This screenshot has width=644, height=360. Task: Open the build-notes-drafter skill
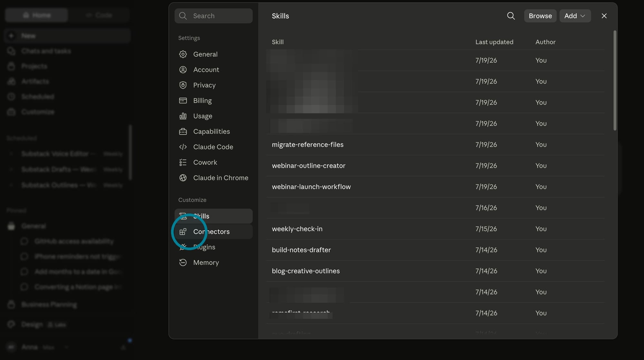point(435,250)
